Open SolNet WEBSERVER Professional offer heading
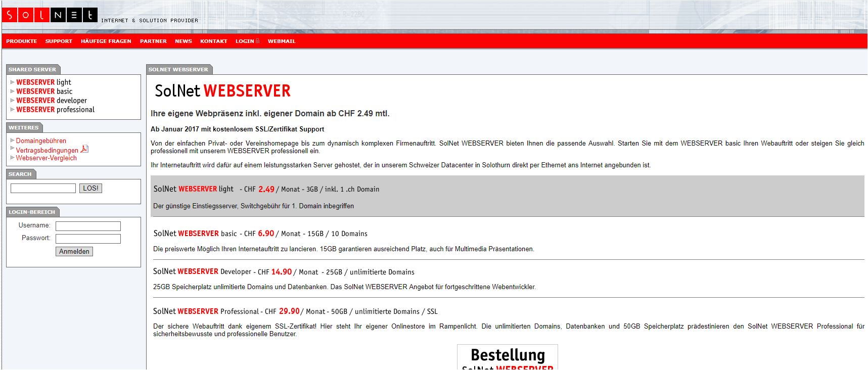868x370 pixels. 206,311
